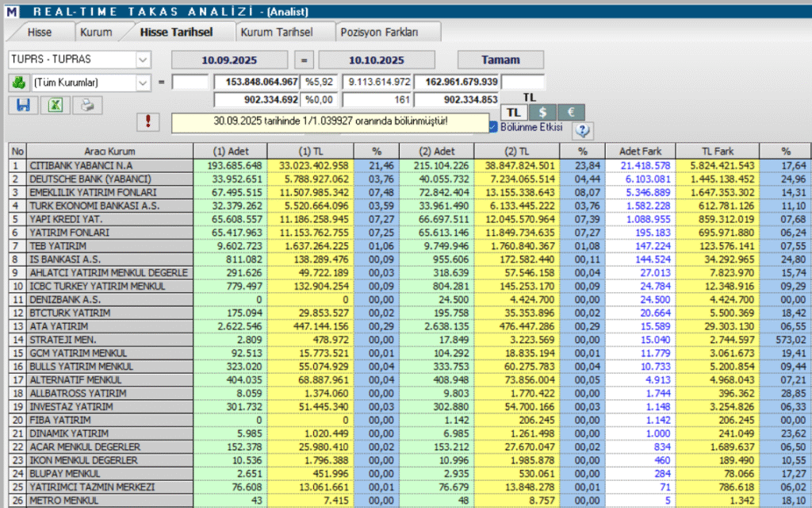Click the start date 10.09.2025 button
This screenshot has height=508, width=812.
229,60
